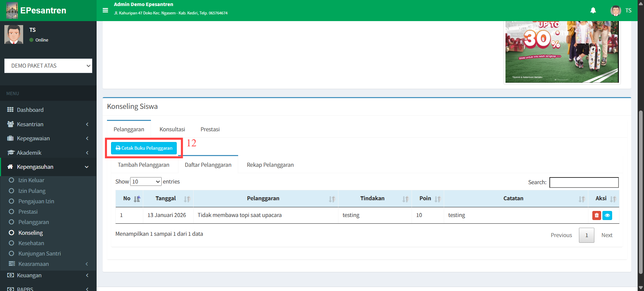Click the Dashboard grid icon

pyautogui.click(x=10, y=110)
